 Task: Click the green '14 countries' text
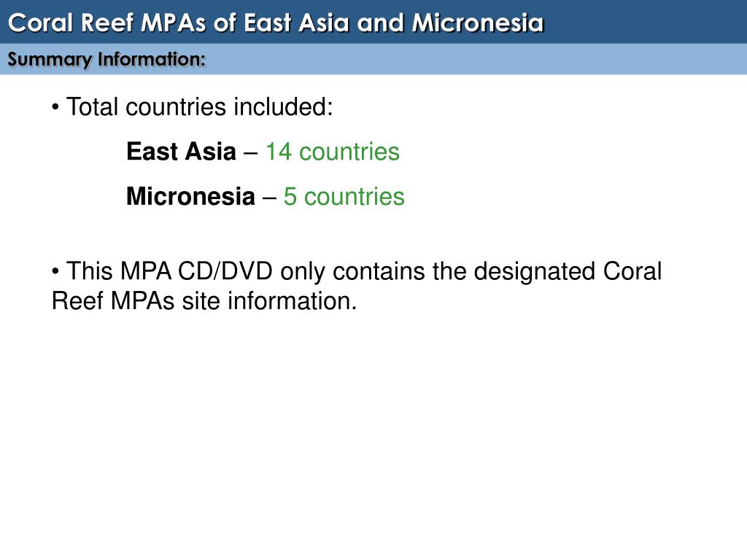[333, 152]
